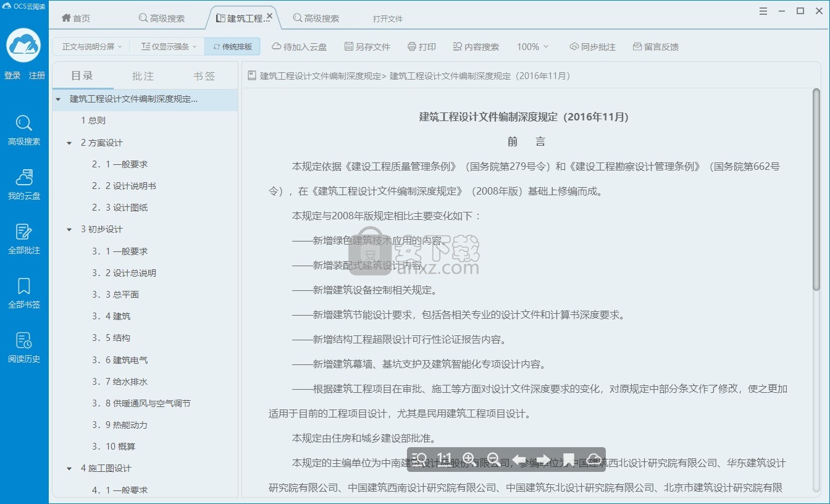The width and height of the screenshot is (830, 504).
Task: Select the 目录 panel tab
Action: 82,76
